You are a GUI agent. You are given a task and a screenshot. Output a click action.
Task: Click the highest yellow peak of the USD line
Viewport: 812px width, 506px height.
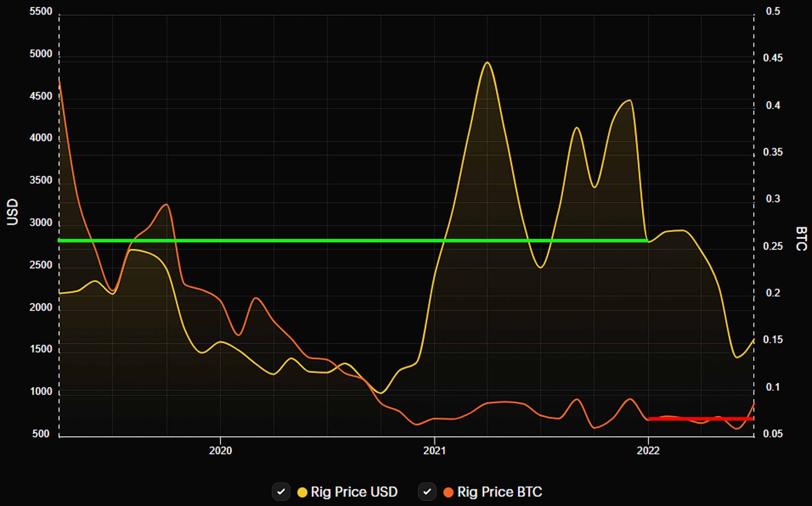tap(487, 63)
